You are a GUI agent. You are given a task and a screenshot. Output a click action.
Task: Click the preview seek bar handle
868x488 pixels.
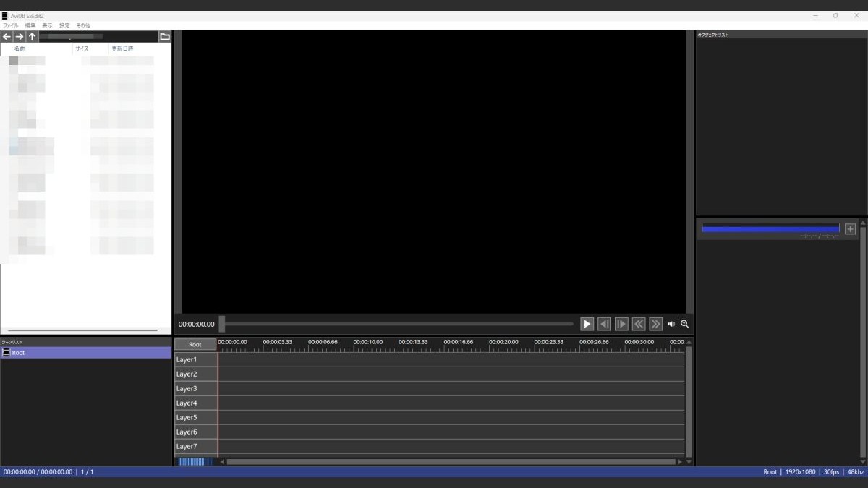[222, 324]
